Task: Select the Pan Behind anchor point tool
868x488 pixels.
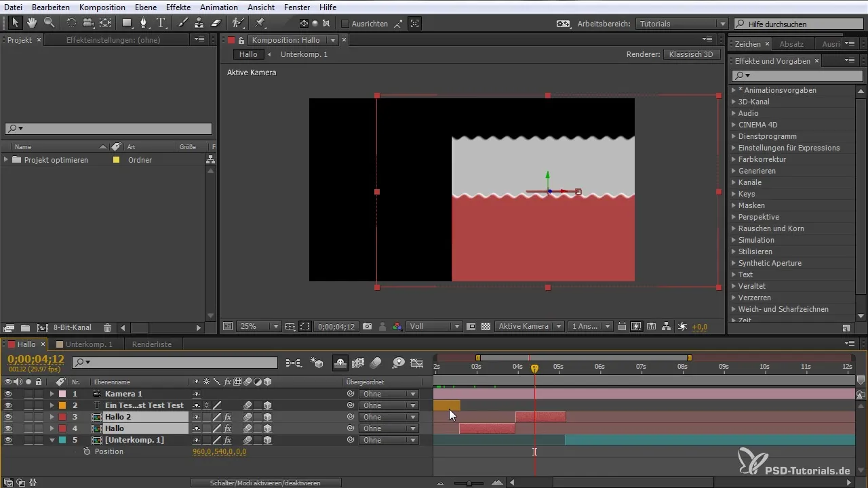Action: [x=105, y=22]
